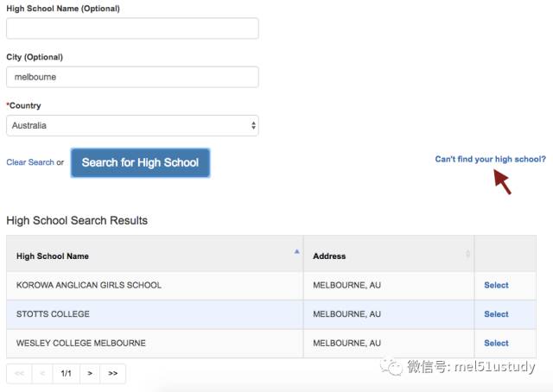Go to the previous results page arrow
553x392 pixels.
pos(42,373)
